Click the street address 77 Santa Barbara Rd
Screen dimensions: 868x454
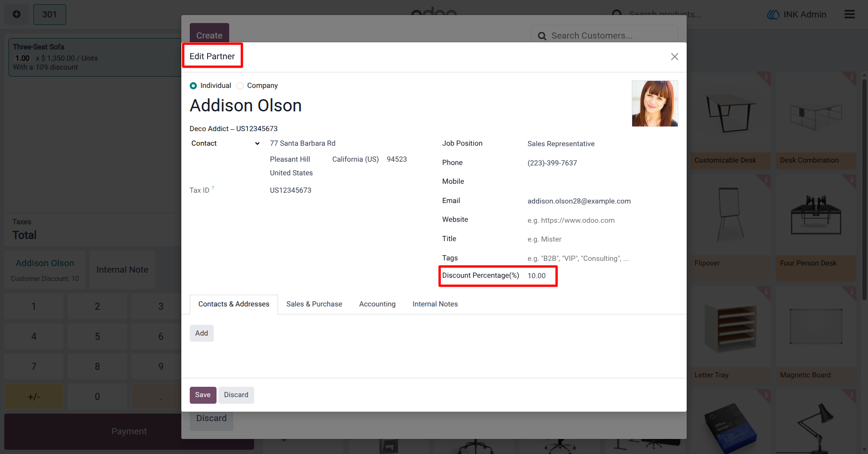click(x=302, y=143)
